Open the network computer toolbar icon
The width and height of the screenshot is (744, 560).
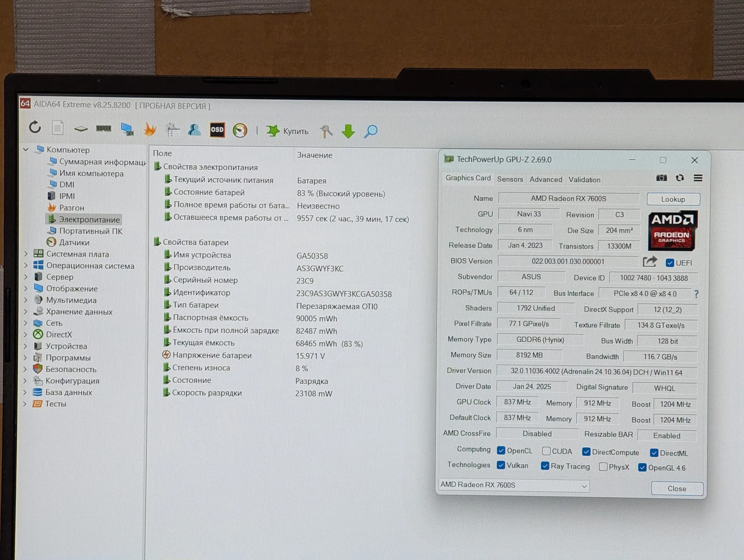127,129
